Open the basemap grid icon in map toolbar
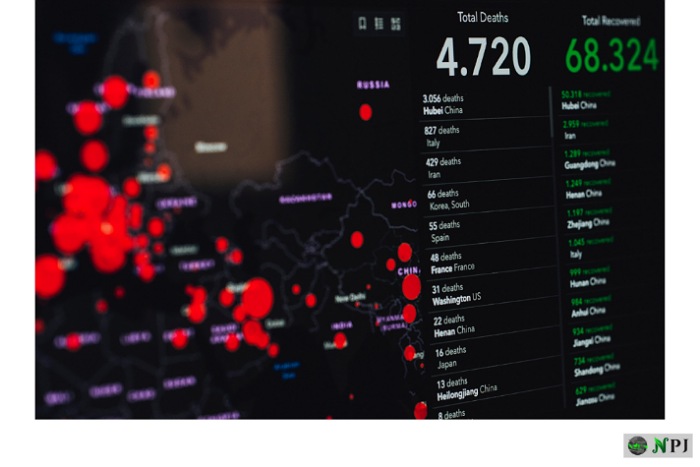The width and height of the screenshot is (700, 467). (397, 22)
